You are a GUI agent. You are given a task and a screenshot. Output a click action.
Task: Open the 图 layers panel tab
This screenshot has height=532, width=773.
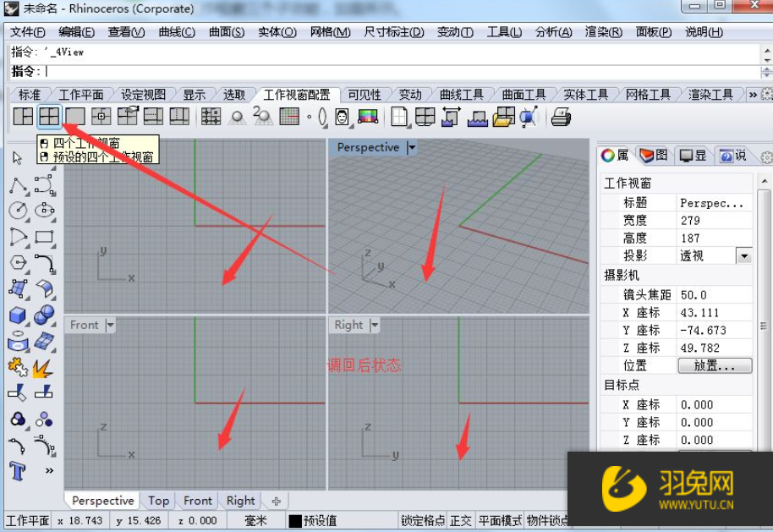point(654,156)
